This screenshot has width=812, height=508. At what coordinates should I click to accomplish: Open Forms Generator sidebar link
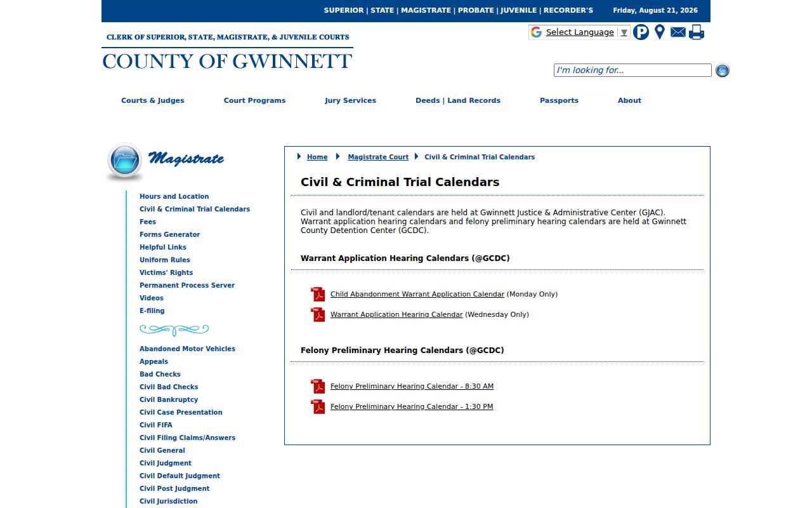tap(170, 235)
